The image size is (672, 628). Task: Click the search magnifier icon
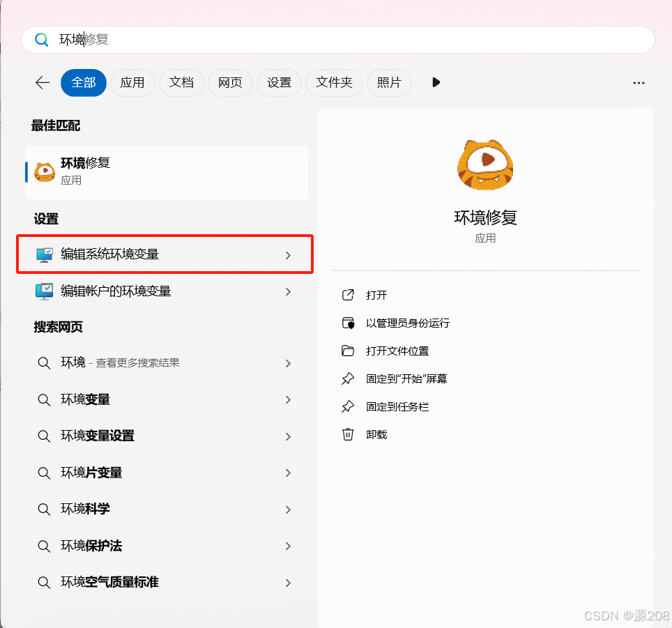point(41,40)
